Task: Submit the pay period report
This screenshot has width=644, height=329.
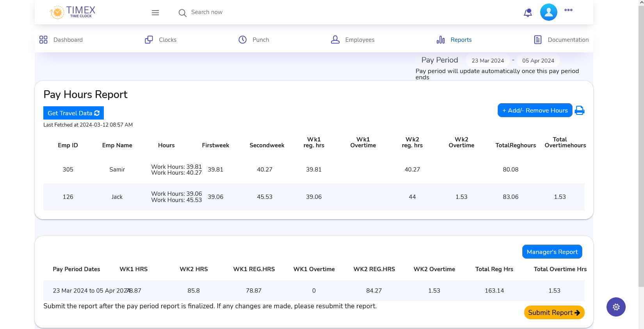Action: 554,312
